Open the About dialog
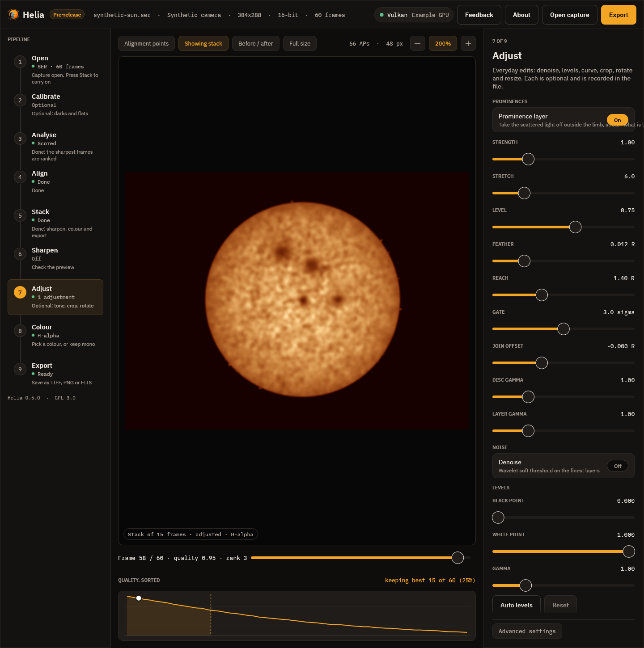Viewport: 644px width, 648px height. (x=521, y=15)
